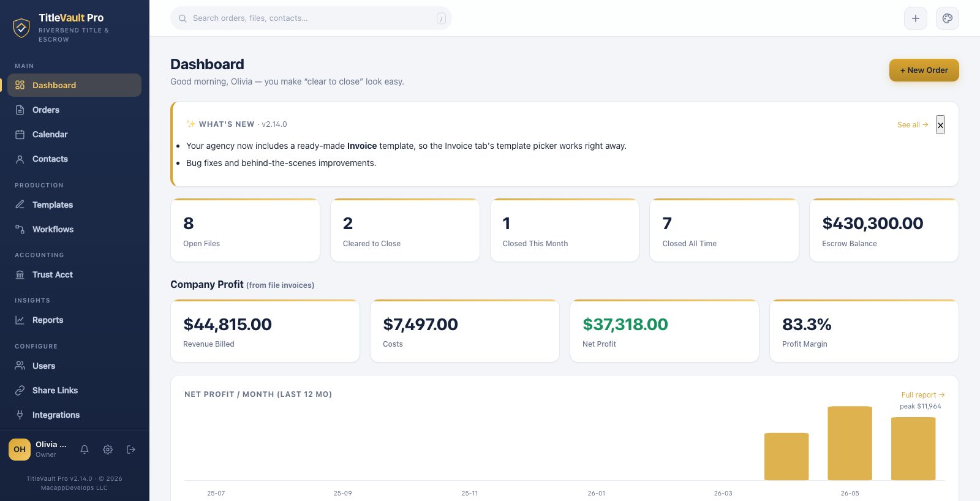Open the Full report link

coord(923,395)
